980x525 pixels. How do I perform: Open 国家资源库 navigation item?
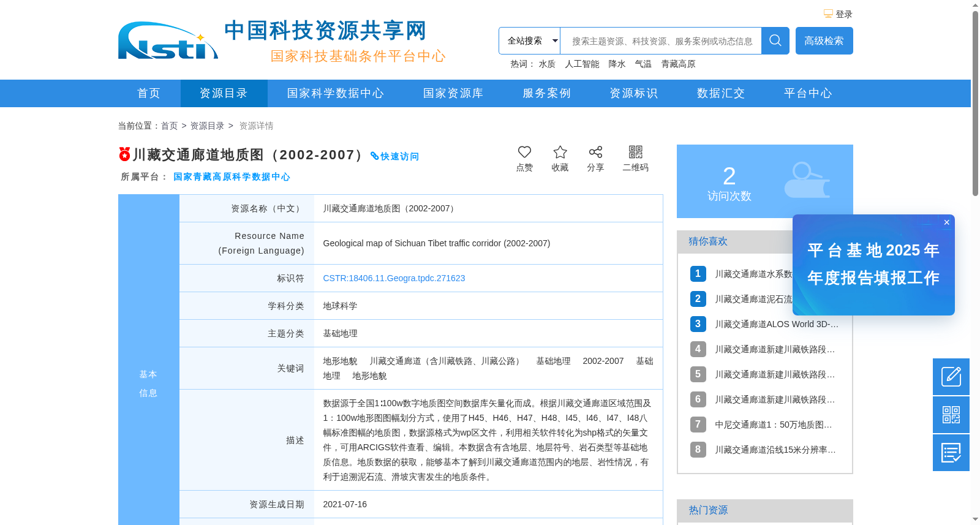pos(453,93)
